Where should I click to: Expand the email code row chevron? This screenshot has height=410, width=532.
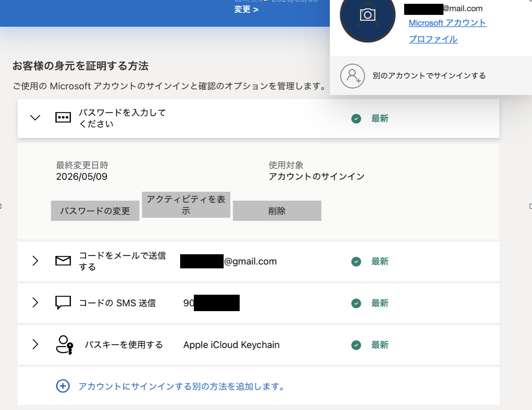(x=35, y=261)
